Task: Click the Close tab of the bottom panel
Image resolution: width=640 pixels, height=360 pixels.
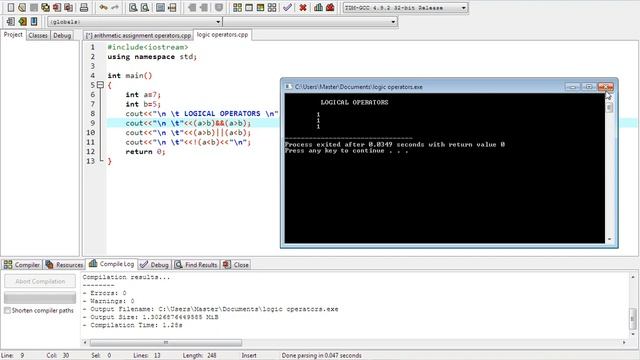Action: tap(236, 265)
